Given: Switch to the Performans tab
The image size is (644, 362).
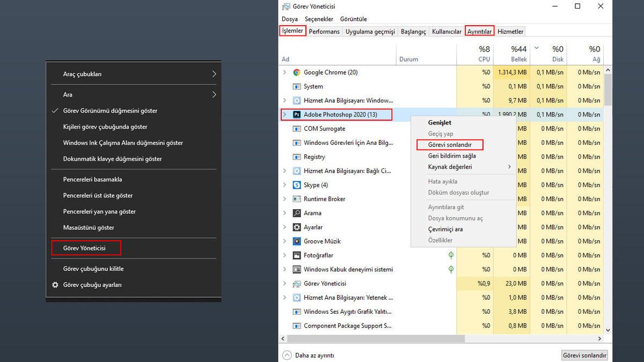Looking at the screenshot, I should coord(324,32).
